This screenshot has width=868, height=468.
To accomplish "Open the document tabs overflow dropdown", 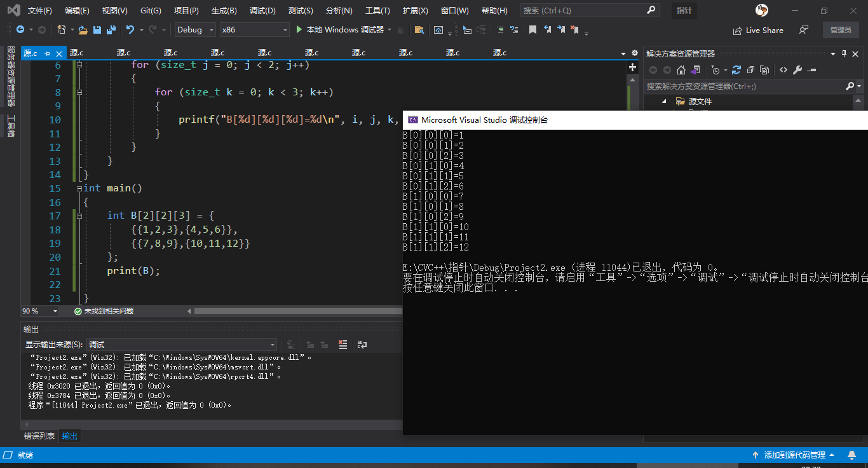I will pos(623,53).
